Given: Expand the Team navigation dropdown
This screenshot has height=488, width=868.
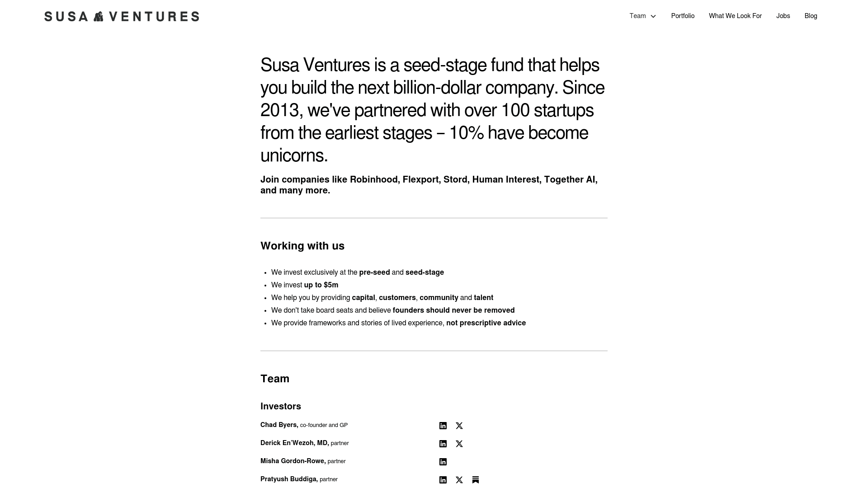Looking at the screenshot, I should [x=642, y=16].
